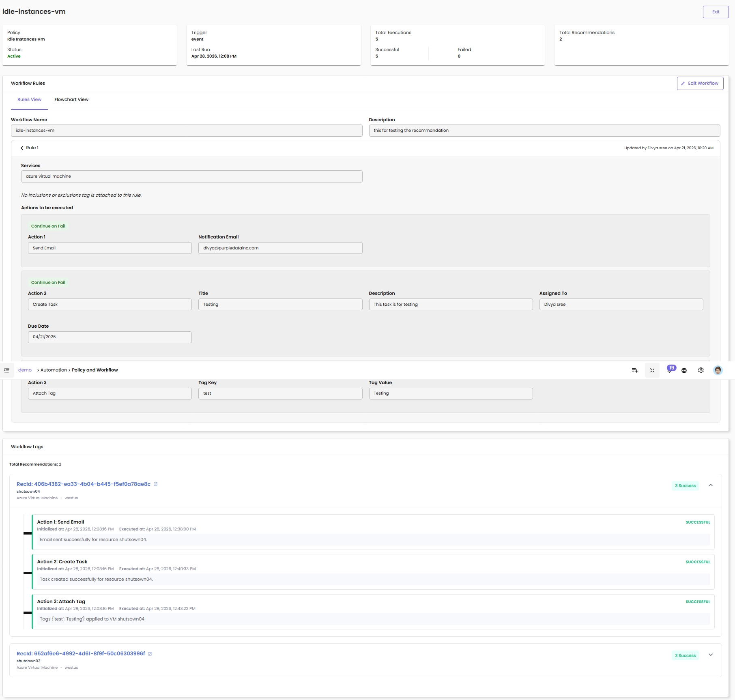Click the Tag Key field test
Viewport: 735px width, 700px height.
tap(280, 393)
